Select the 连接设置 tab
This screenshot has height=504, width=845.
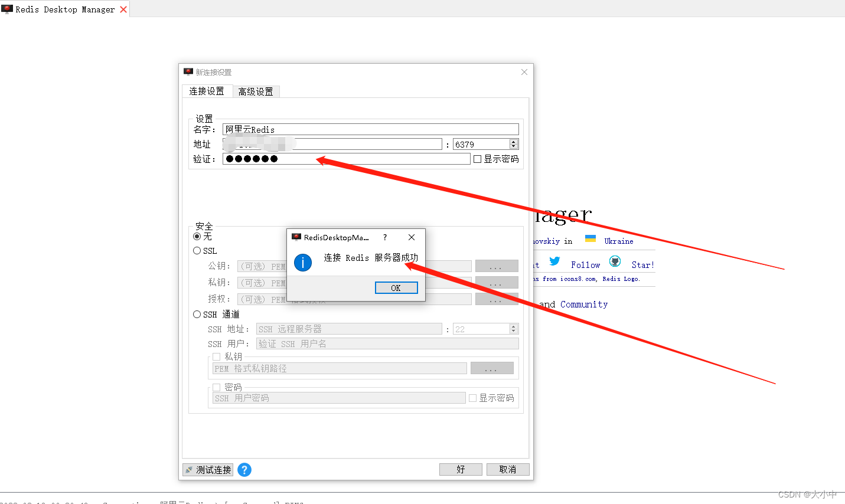[207, 91]
